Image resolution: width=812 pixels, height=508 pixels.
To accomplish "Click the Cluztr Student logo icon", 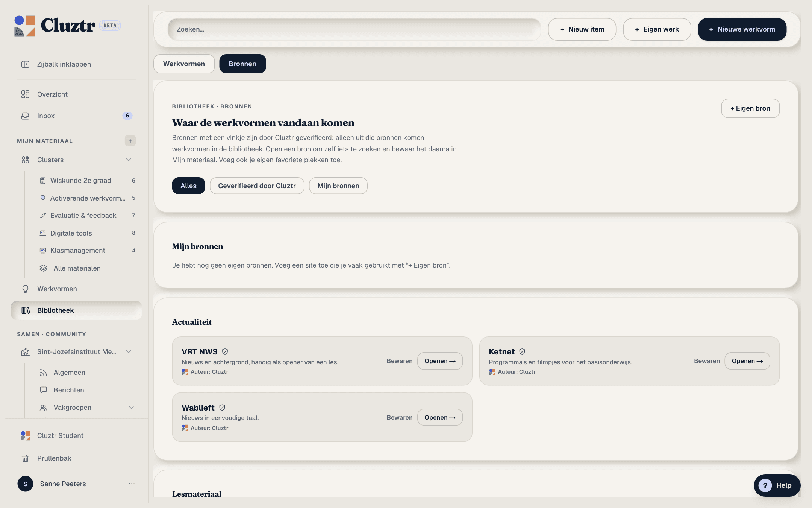I will pos(25,436).
